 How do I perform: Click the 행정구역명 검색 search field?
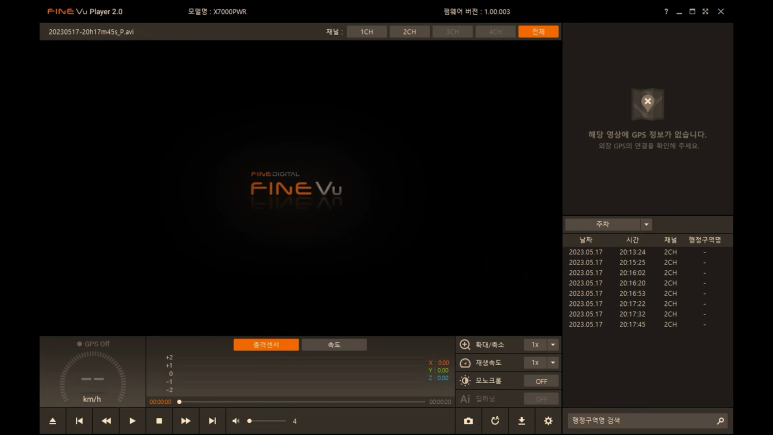click(647, 421)
